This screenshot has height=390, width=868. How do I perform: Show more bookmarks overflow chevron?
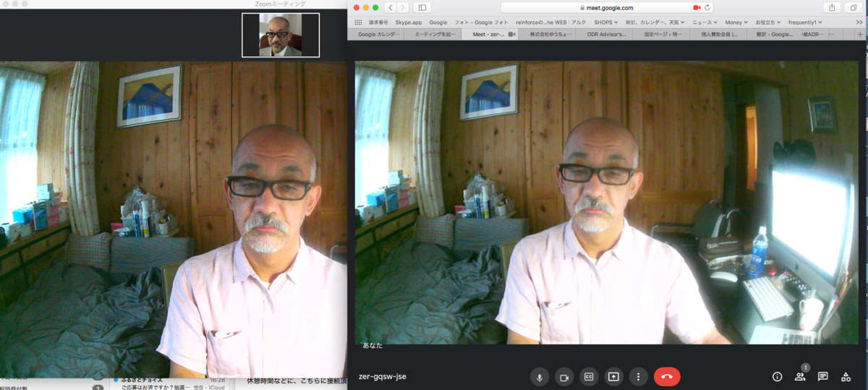point(859,22)
